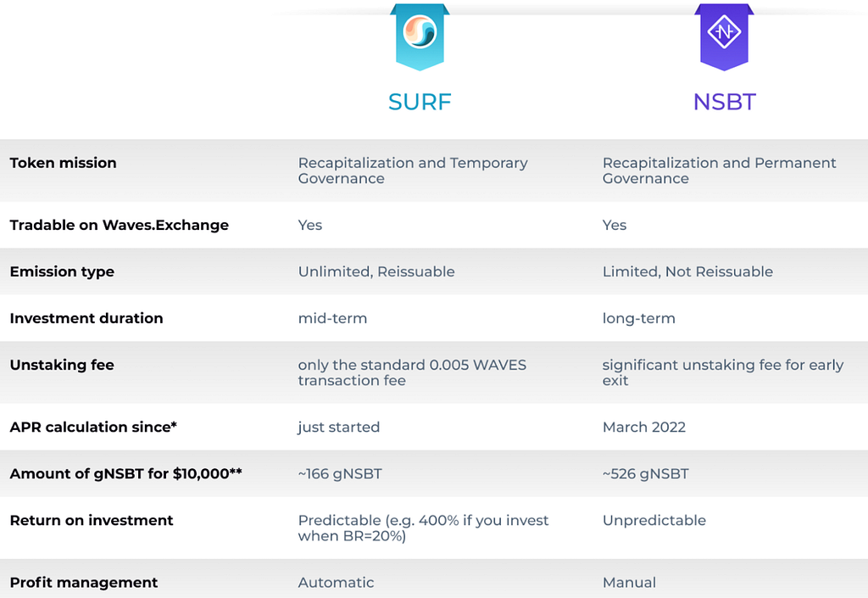Click NSBT's Limited, Not Reissuable value
868x598 pixels.
click(x=687, y=272)
